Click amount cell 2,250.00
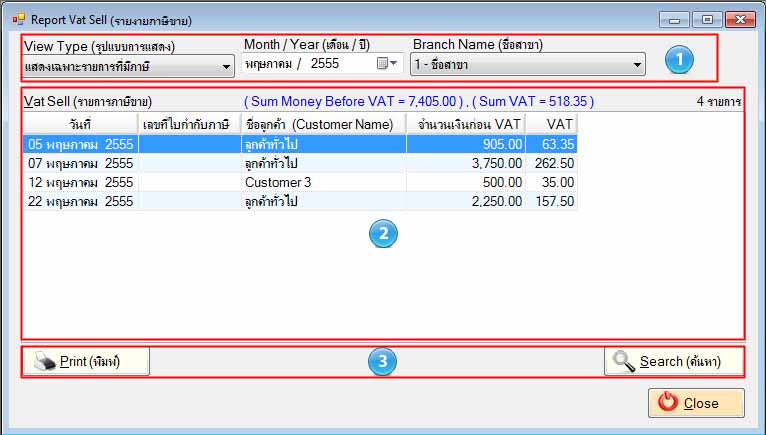Screen dimensions: 766x435 coord(466,201)
